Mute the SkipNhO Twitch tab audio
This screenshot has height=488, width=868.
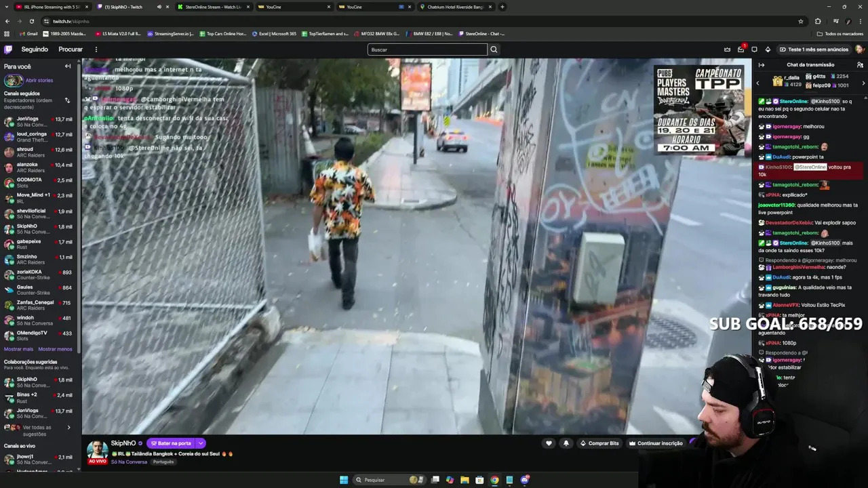point(159,7)
